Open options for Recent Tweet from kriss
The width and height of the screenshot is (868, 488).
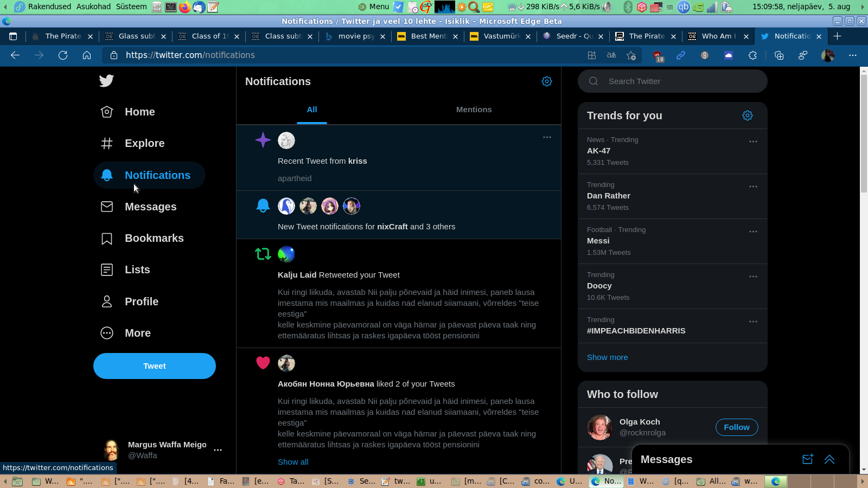point(547,137)
